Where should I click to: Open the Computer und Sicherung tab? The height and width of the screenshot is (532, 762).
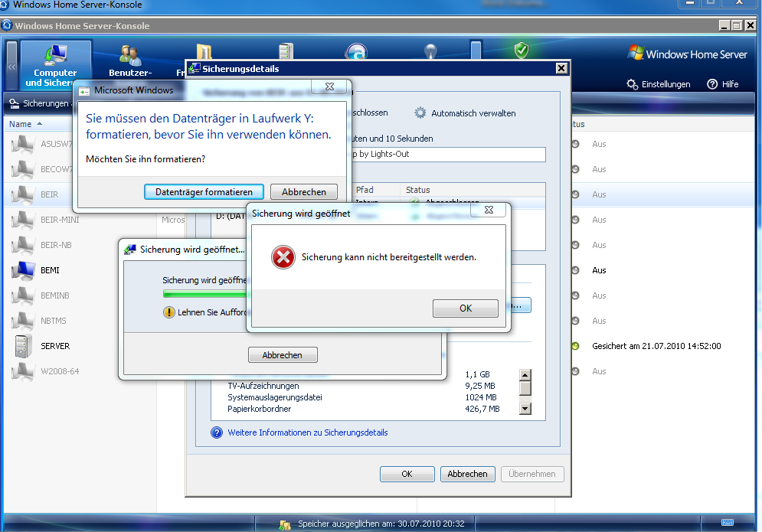pyautogui.click(x=55, y=65)
